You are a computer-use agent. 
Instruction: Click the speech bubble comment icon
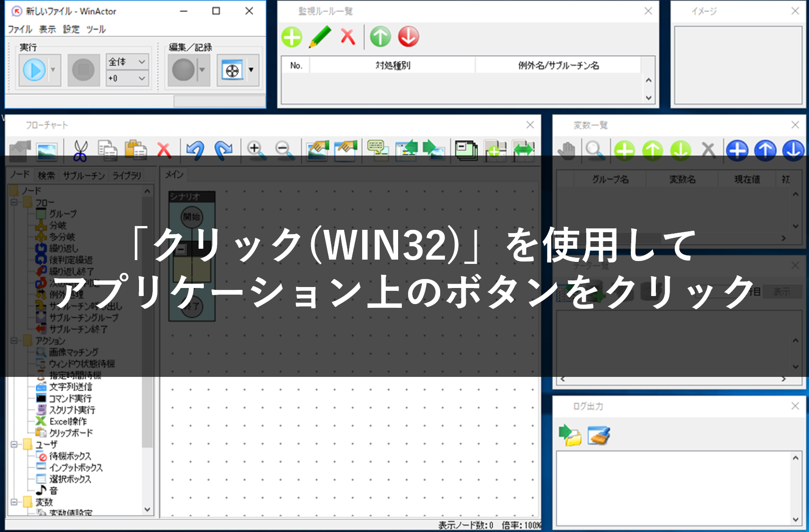pos(378,149)
